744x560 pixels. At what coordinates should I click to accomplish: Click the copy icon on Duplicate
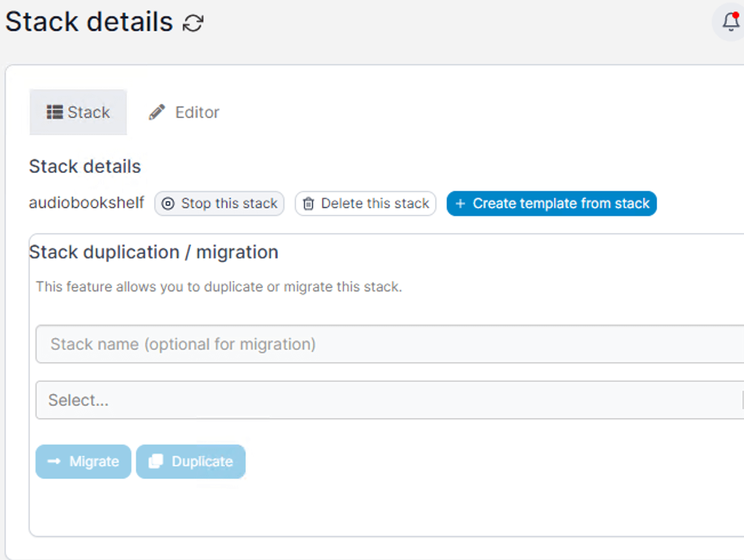[x=156, y=462]
